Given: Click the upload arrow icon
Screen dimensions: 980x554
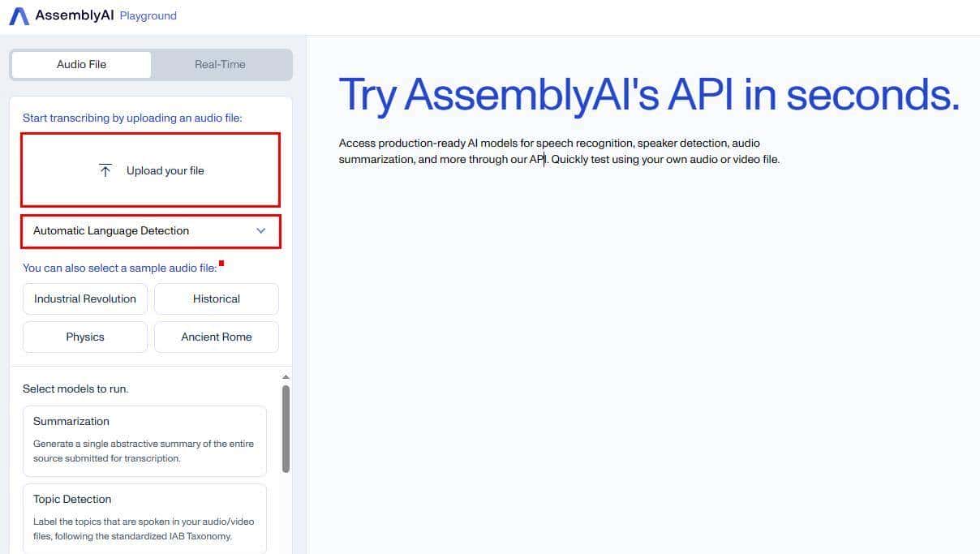Looking at the screenshot, I should point(105,170).
